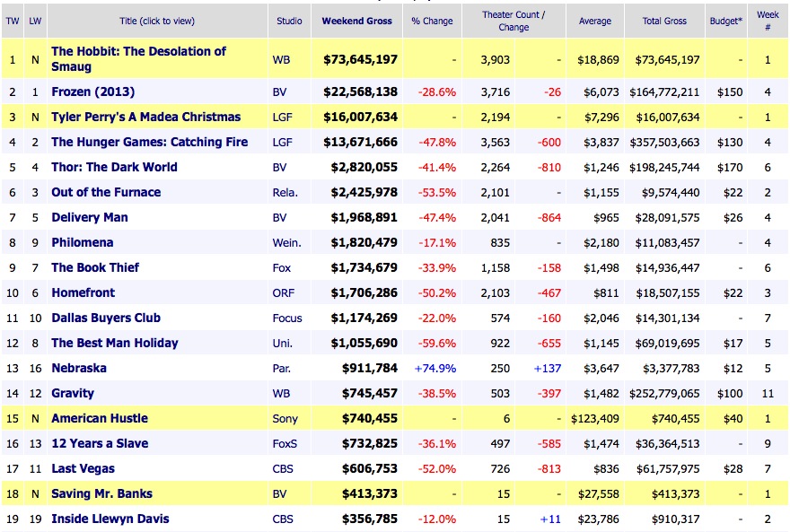Sort the table by Total Gross

point(663,20)
